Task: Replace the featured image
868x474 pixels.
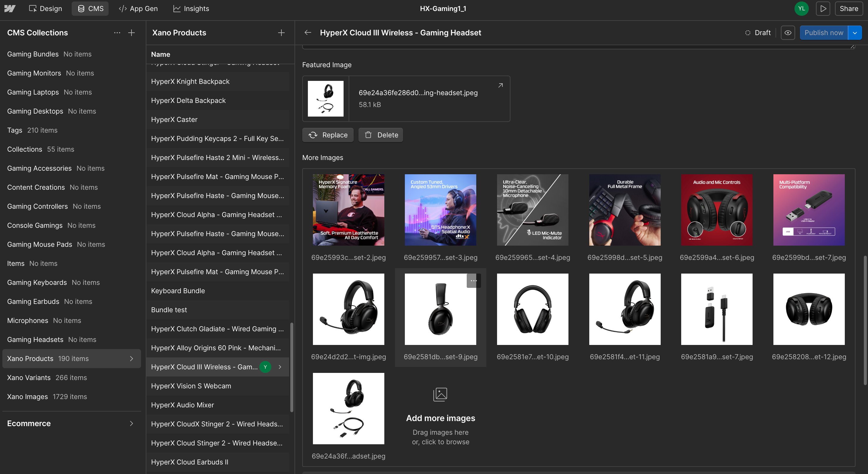Action: coord(328,135)
